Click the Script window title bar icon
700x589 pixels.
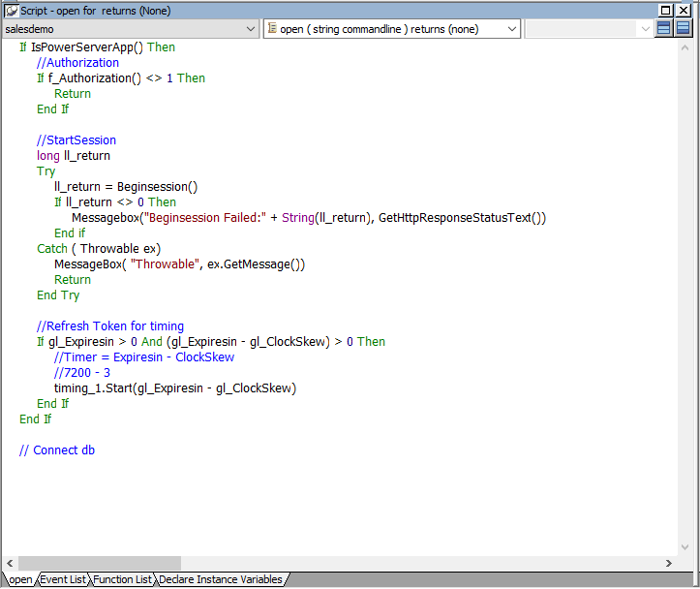click(x=12, y=10)
